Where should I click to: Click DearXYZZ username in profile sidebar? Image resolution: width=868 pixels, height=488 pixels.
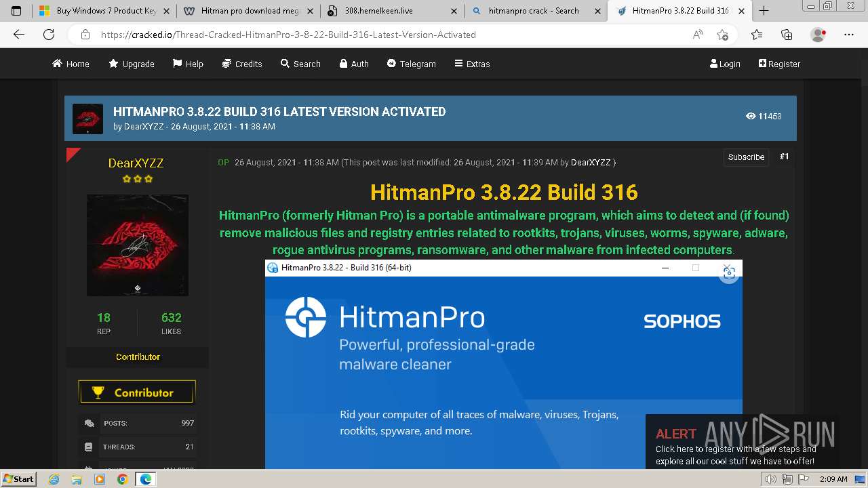[136, 163]
